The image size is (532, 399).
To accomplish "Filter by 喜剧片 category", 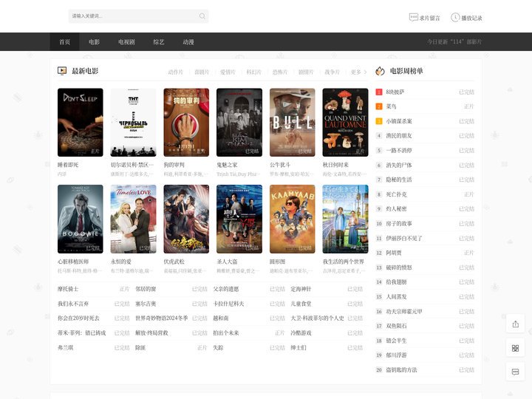I will (202, 72).
